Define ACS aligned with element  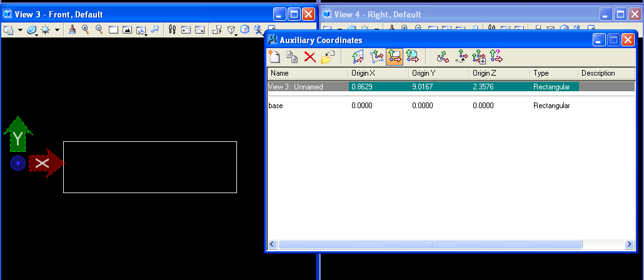pyautogui.click(x=358, y=57)
